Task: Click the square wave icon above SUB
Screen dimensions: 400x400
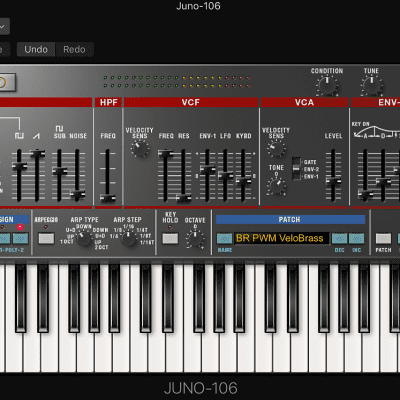Action: pyautogui.click(x=59, y=128)
